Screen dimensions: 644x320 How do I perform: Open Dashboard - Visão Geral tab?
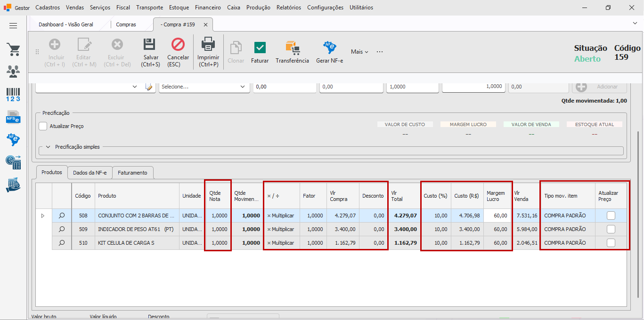pos(66,24)
